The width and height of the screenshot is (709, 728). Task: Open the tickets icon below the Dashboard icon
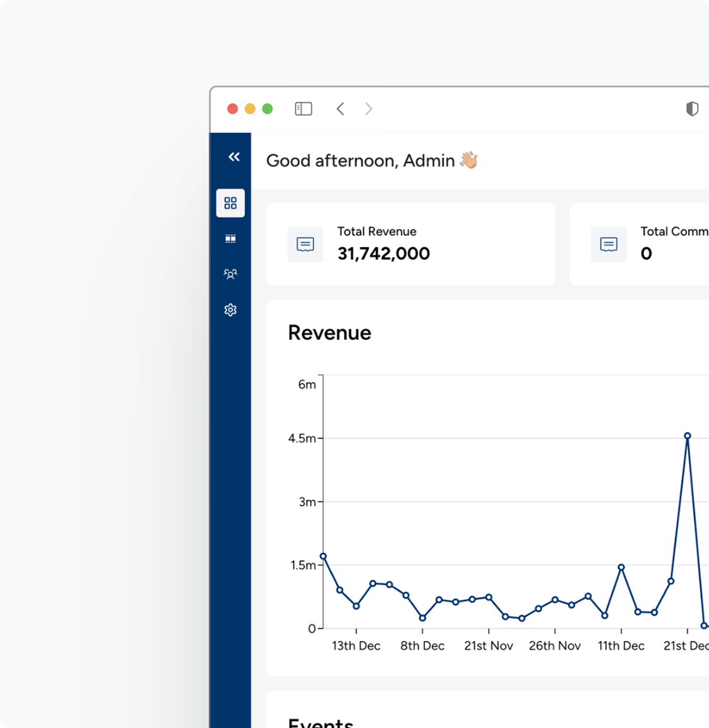click(x=231, y=239)
